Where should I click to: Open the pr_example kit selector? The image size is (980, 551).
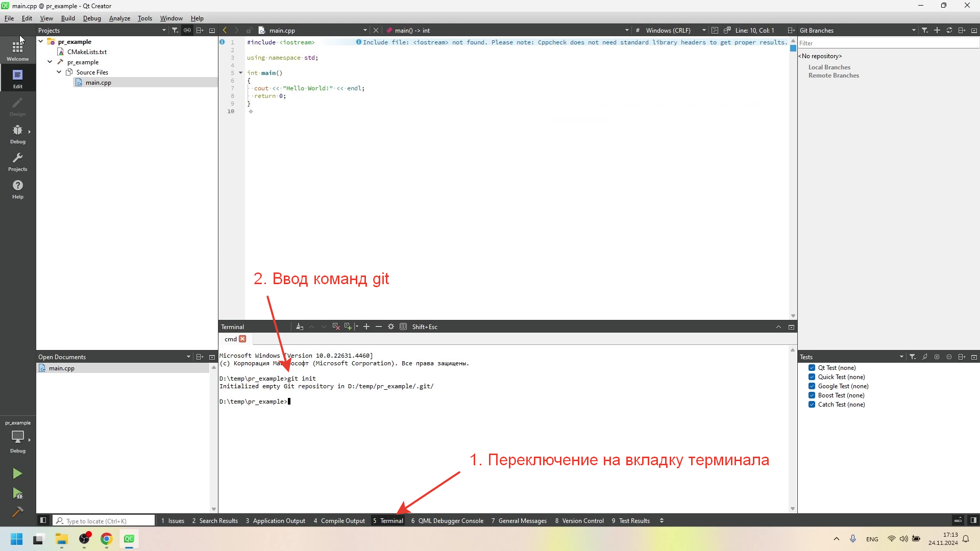click(18, 437)
